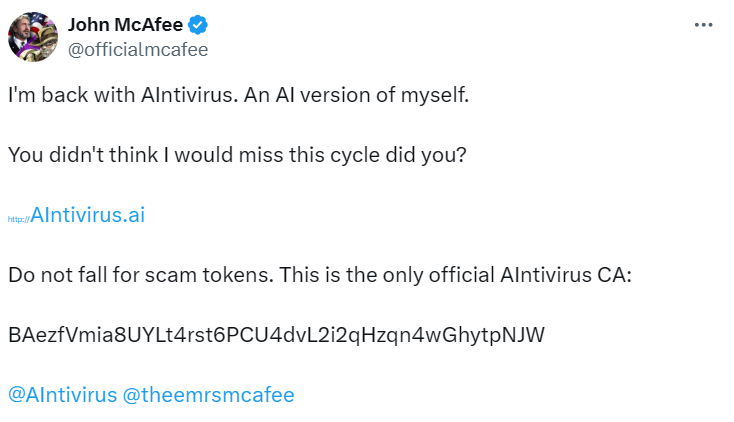
Task: Click the John McAfee display name
Action: 124,25
